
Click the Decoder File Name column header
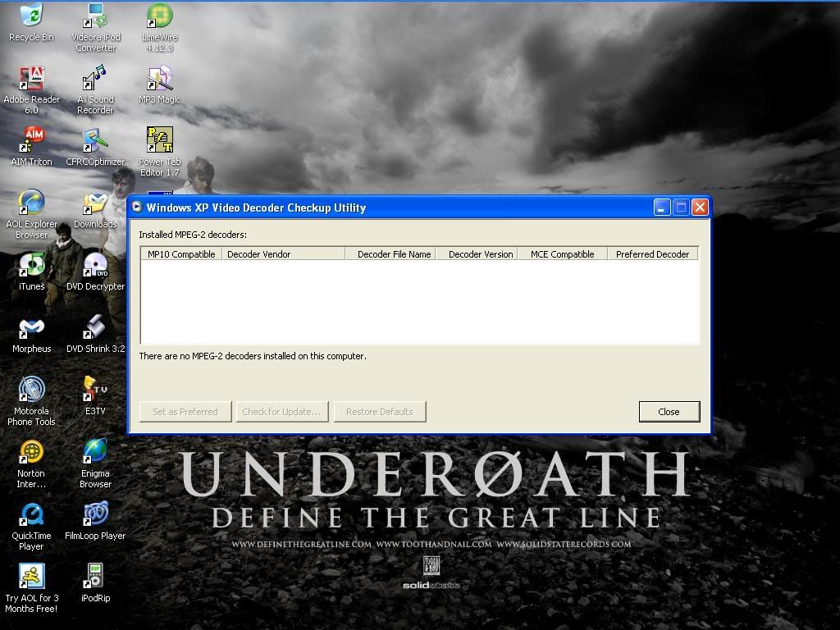click(x=390, y=254)
